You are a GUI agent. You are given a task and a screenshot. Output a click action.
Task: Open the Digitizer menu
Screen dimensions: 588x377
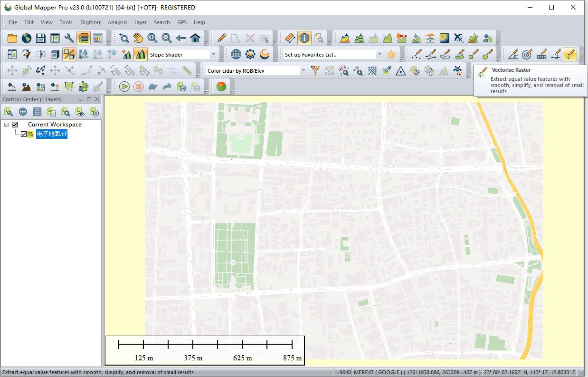click(x=90, y=22)
